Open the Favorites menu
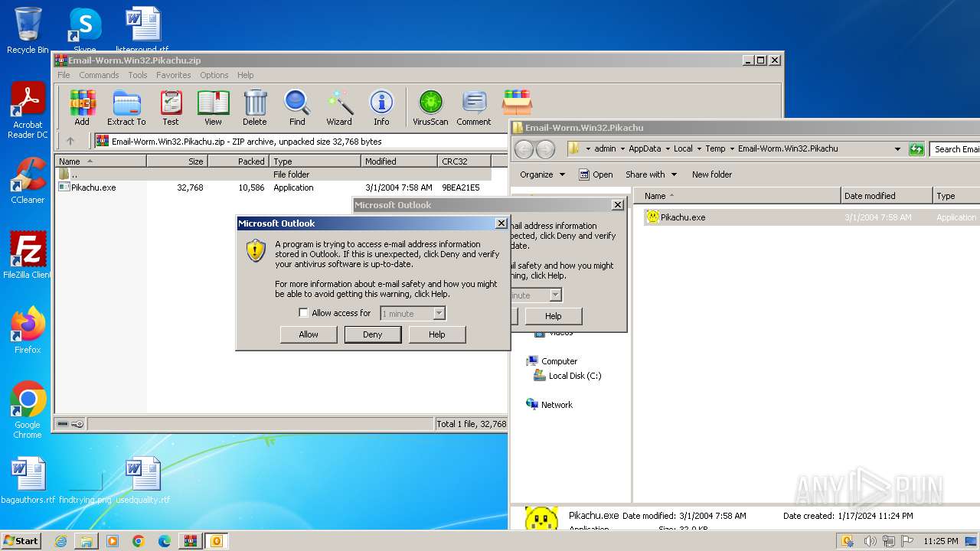The width and height of the screenshot is (980, 551). pos(174,75)
